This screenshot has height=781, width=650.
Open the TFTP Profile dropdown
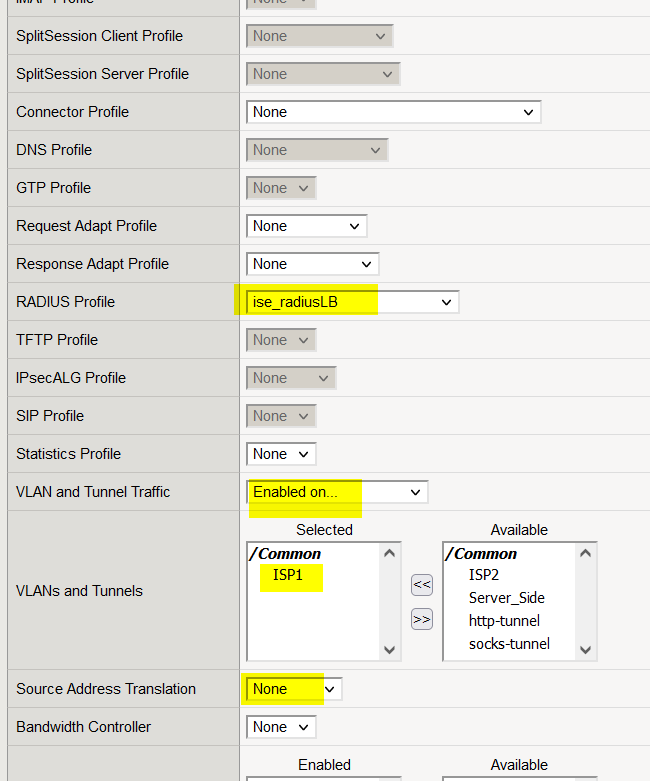pos(281,340)
